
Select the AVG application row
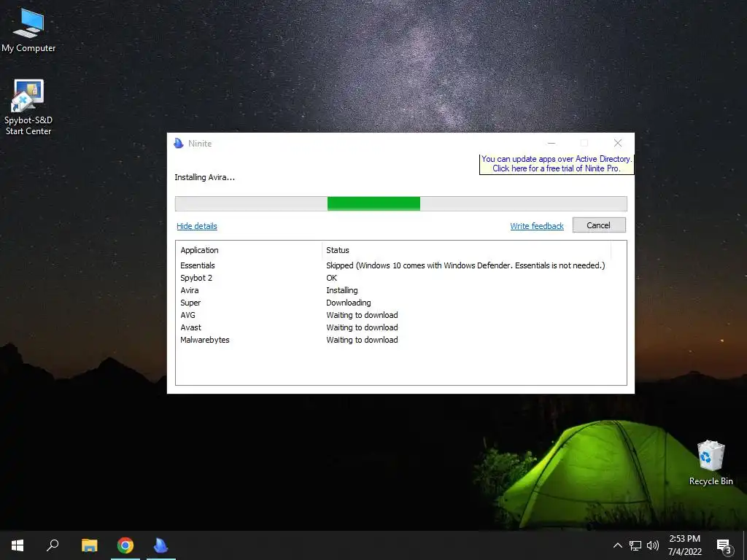tap(401, 315)
